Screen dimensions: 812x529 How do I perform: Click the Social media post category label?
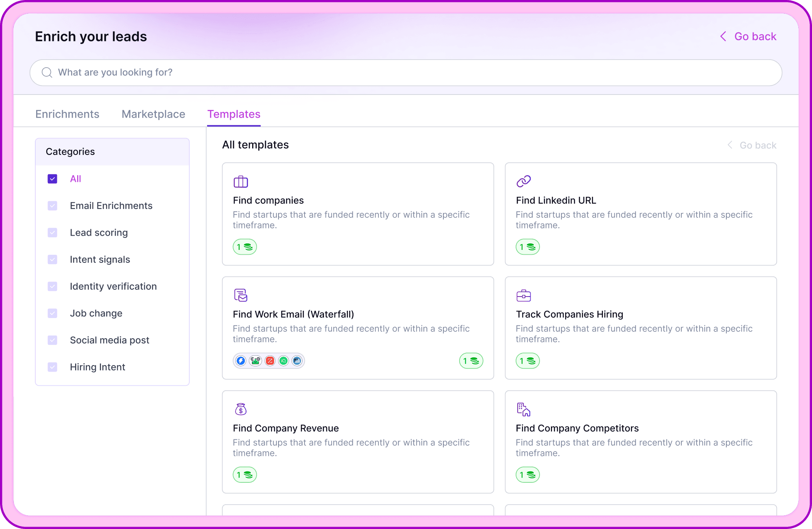click(110, 340)
